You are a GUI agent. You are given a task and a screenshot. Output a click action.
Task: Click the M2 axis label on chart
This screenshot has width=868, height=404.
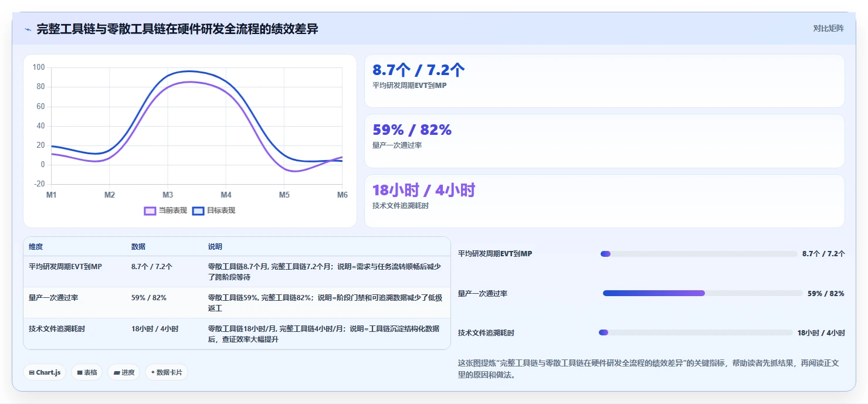click(110, 195)
